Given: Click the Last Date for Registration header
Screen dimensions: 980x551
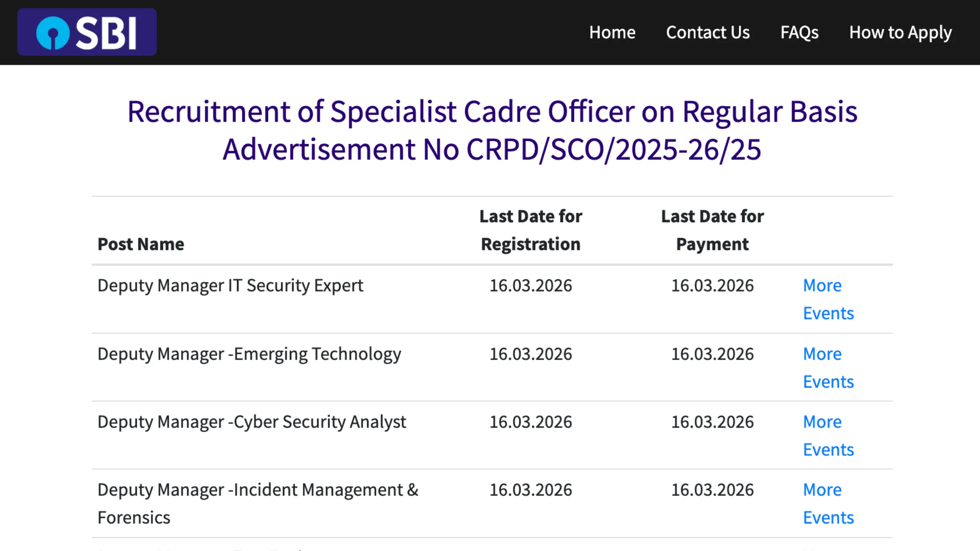Looking at the screenshot, I should [x=531, y=230].
